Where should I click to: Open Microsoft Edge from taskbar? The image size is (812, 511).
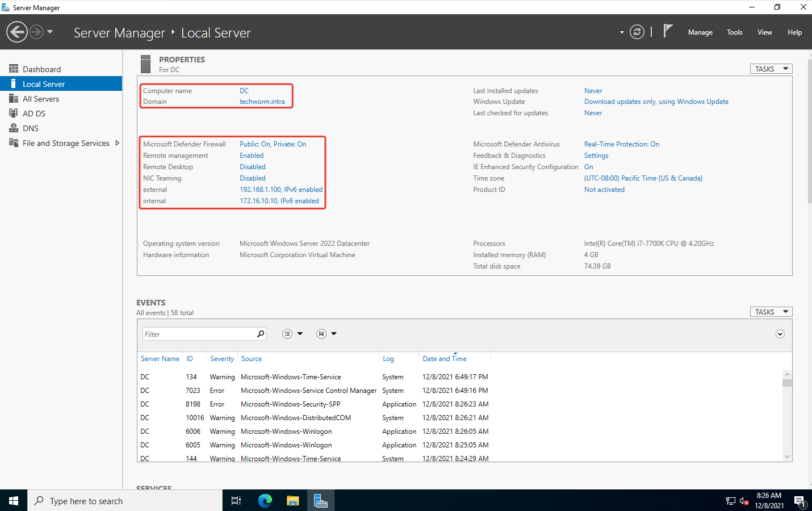pyautogui.click(x=265, y=500)
